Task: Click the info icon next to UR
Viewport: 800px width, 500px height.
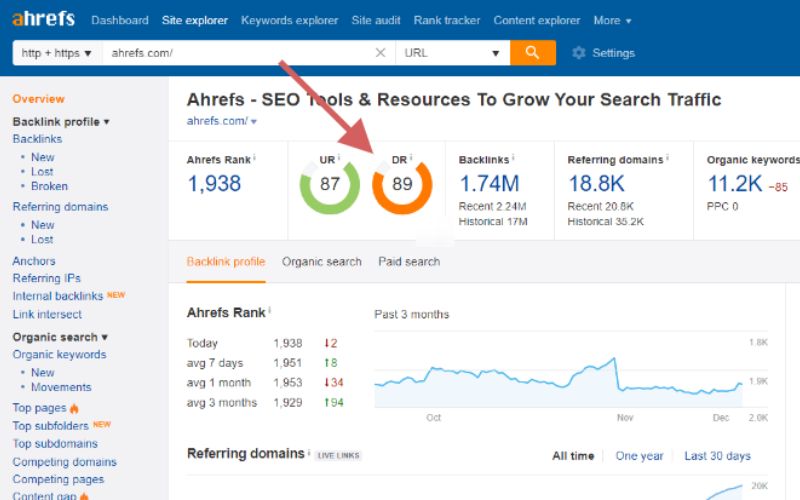Action: 339,158
